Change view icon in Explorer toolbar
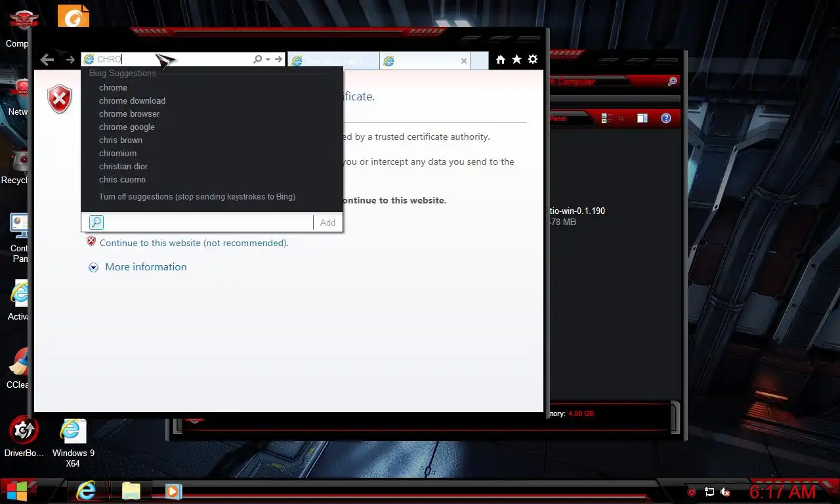The height and width of the screenshot is (504, 840). (606, 118)
